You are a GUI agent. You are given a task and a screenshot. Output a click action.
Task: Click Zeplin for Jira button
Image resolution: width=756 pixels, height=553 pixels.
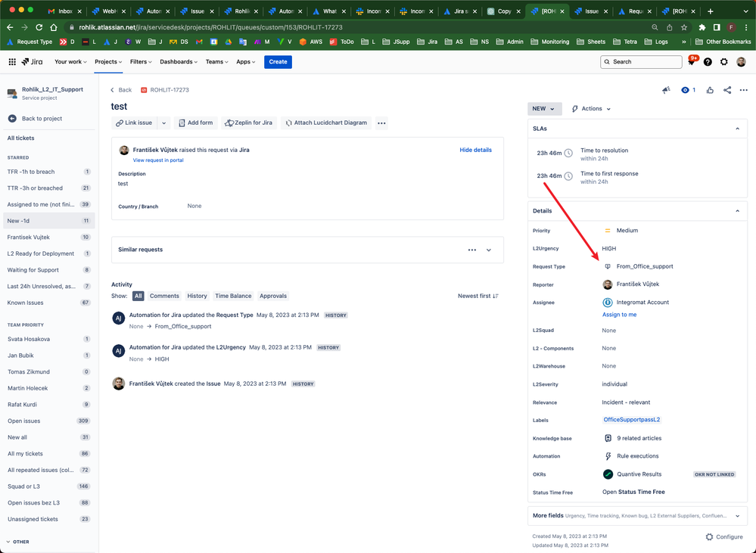pyautogui.click(x=249, y=123)
